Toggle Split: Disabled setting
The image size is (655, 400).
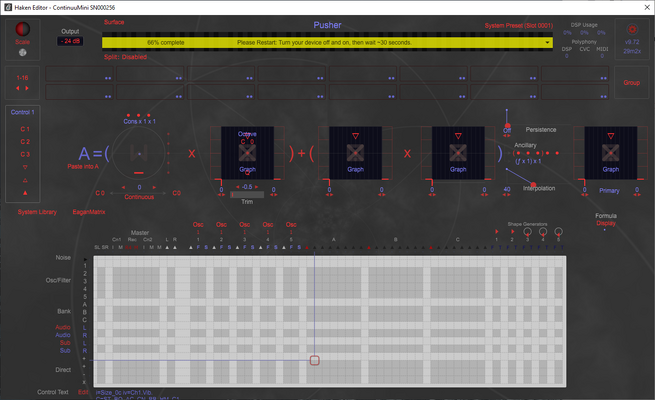pos(125,57)
